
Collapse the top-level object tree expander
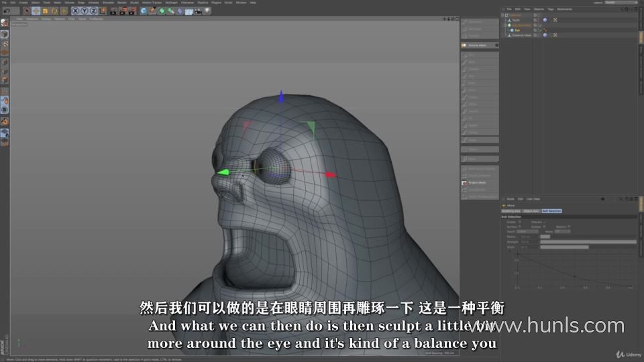[502, 15]
